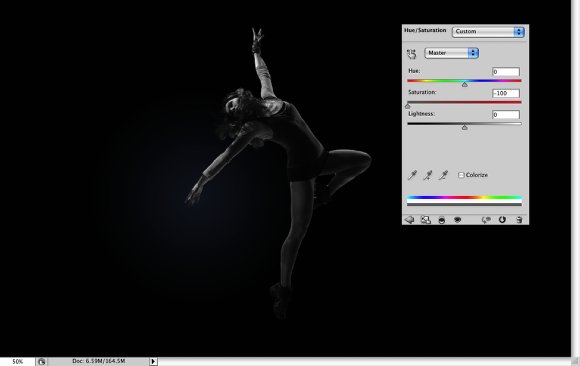Open the Master channel dropdown
Screen dimensions: 580x366
pos(451,53)
